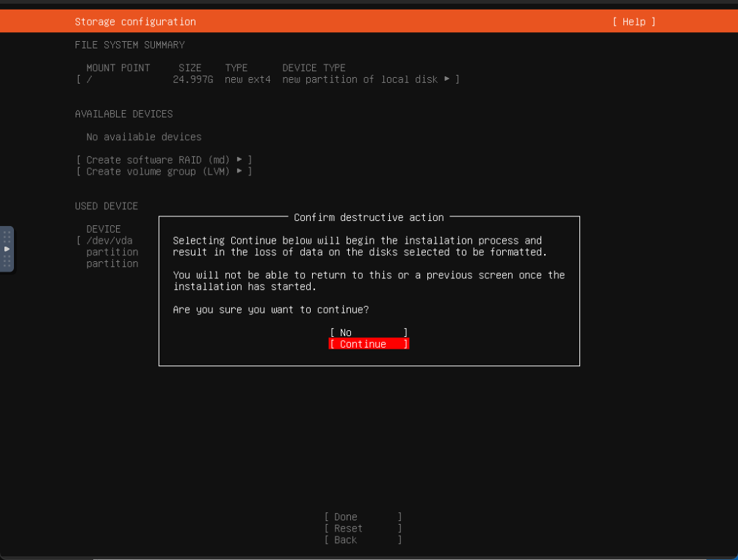Click arrow next to Create volume group

point(239,172)
